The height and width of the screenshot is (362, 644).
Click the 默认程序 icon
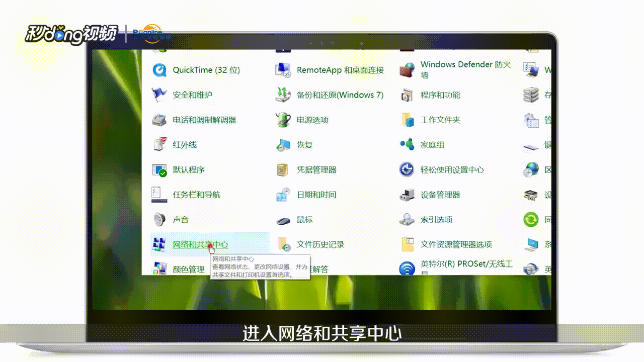159,169
